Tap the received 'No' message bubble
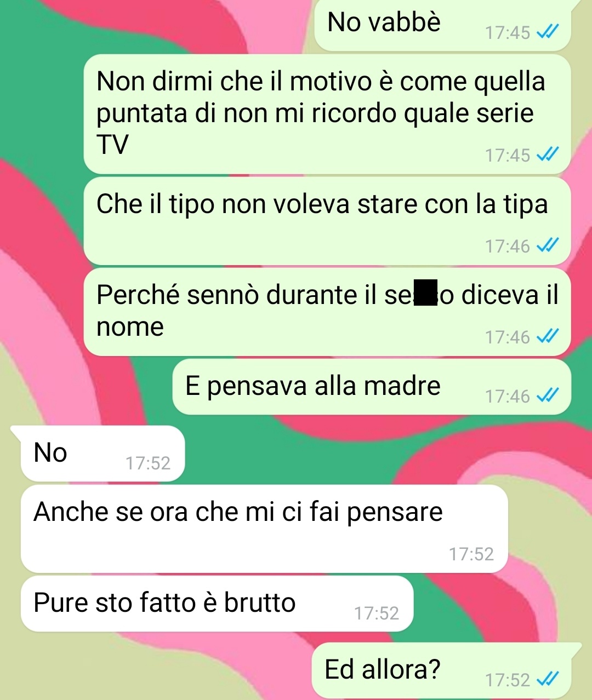This screenshot has height=700, width=592. pyautogui.click(x=103, y=454)
